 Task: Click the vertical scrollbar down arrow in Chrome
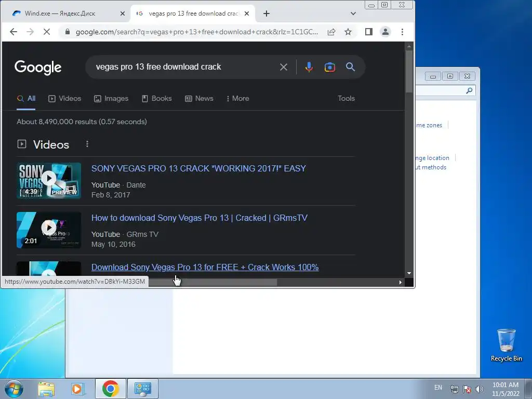(x=409, y=273)
